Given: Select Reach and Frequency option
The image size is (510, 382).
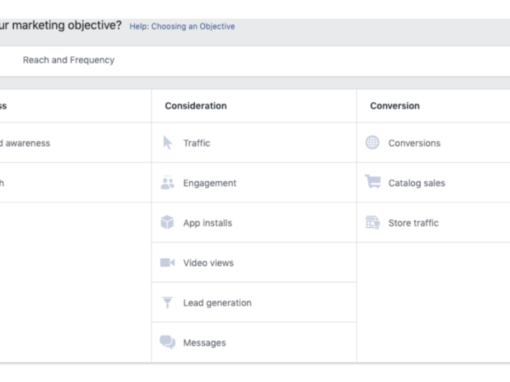Looking at the screenshot, I should pyautogui.click(x=69, y=60).
